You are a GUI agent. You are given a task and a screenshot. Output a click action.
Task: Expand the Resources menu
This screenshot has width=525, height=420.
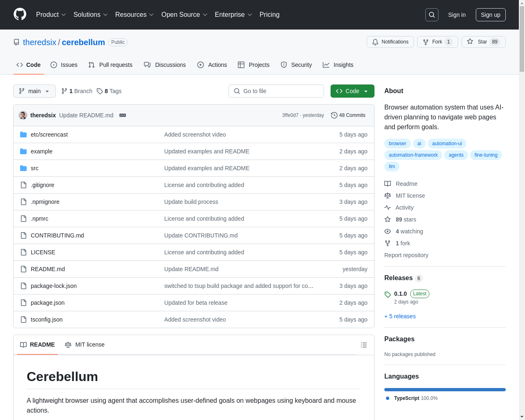(x=135, y=14)
